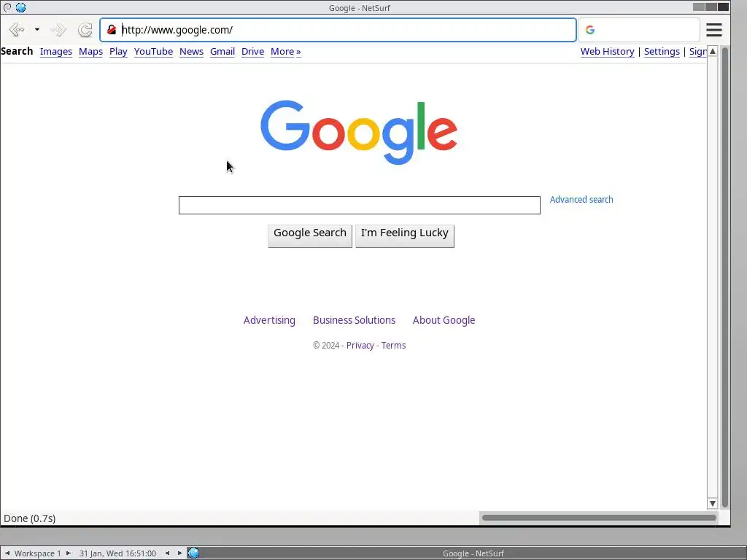Click the insecure padlock icon in URL bar
The image size is (747, 560).
(x=112, y=29)
